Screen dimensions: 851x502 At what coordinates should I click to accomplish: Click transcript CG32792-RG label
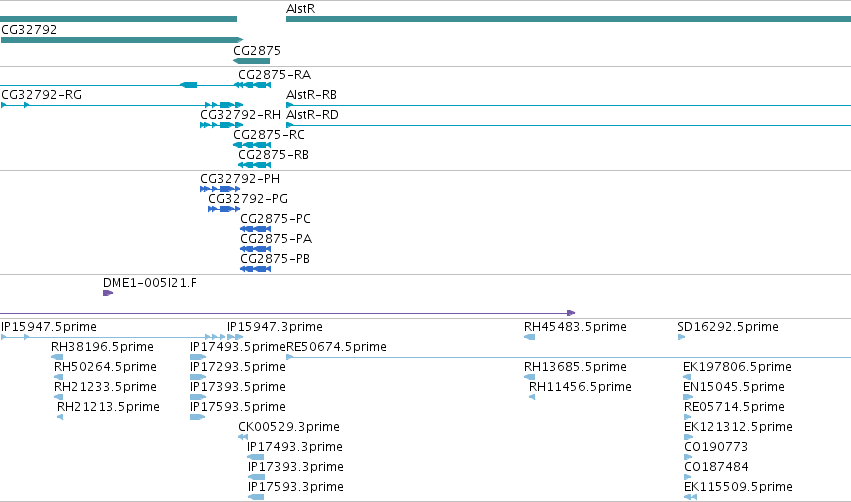(41, 94)
